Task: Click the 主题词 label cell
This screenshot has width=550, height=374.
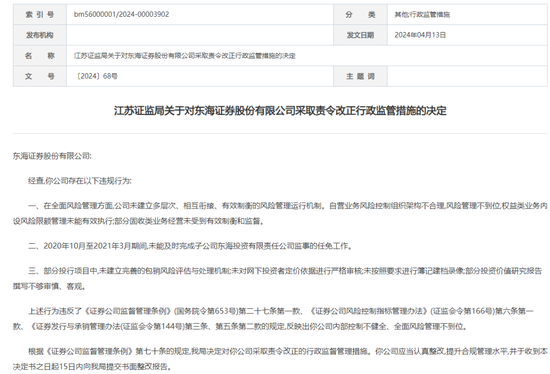Action: (x=360, y=76)
